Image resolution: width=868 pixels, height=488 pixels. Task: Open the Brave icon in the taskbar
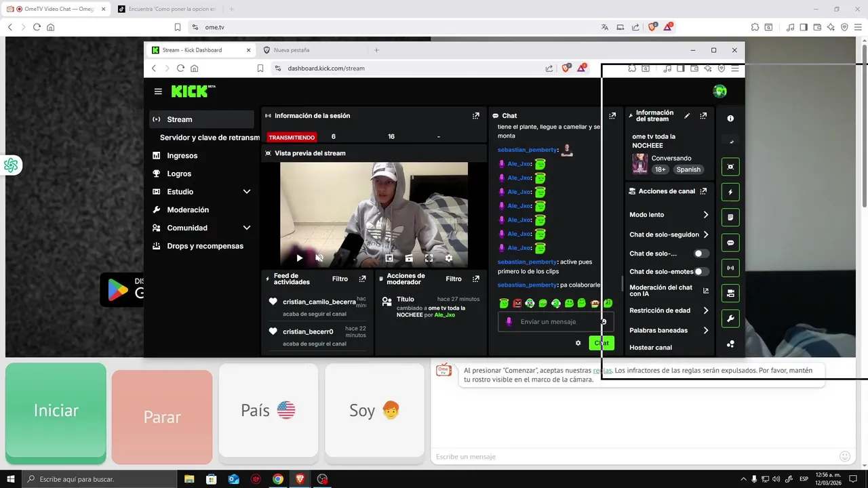(300, 479)
